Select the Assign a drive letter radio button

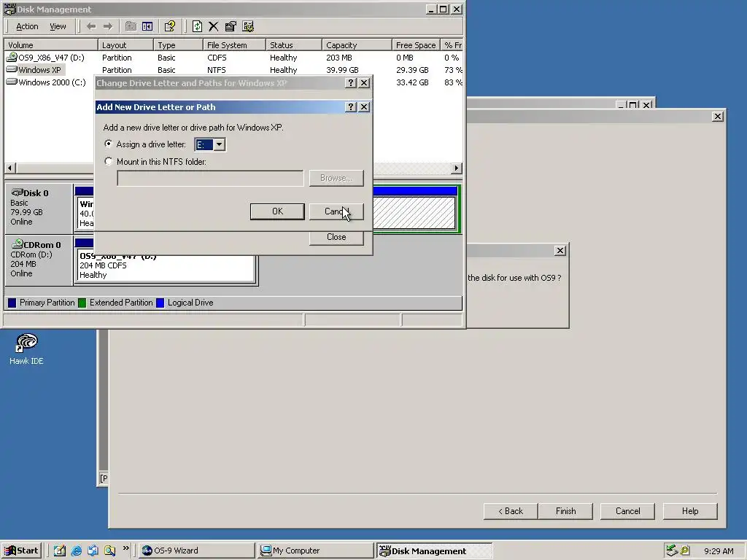[109, 144]
